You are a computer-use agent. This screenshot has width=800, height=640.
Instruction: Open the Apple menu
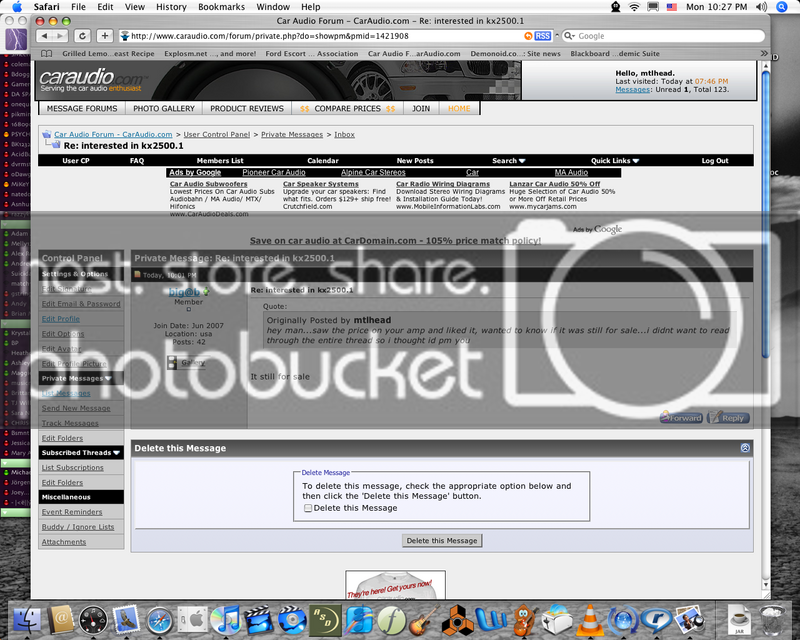coord(17,7)
